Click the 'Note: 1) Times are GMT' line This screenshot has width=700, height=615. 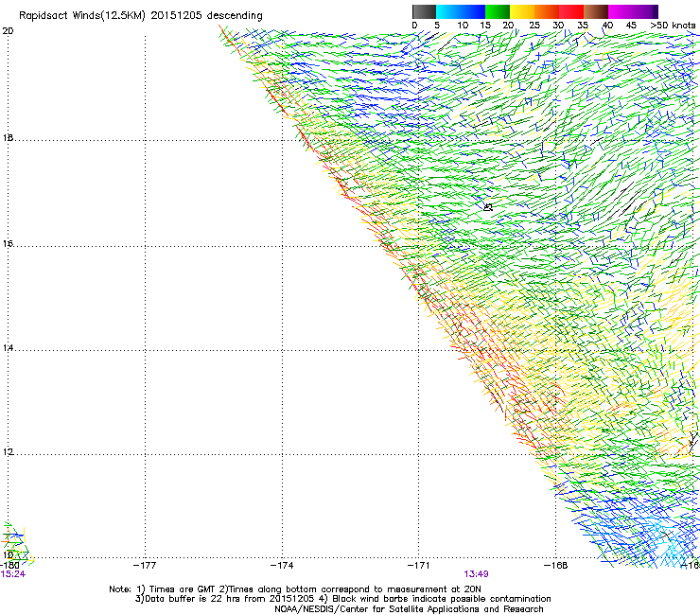[x=295, y=589]
